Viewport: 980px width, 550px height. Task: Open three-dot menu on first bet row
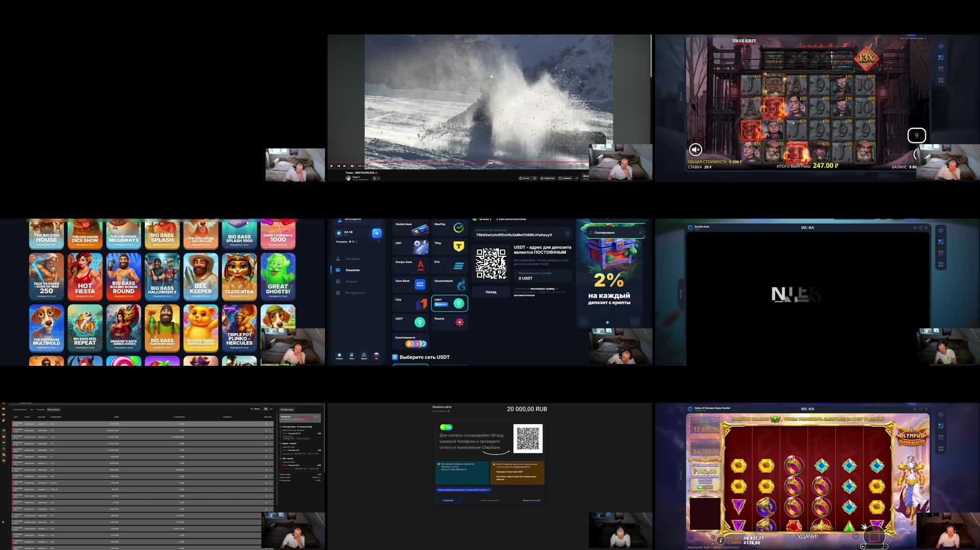point(270,424)
